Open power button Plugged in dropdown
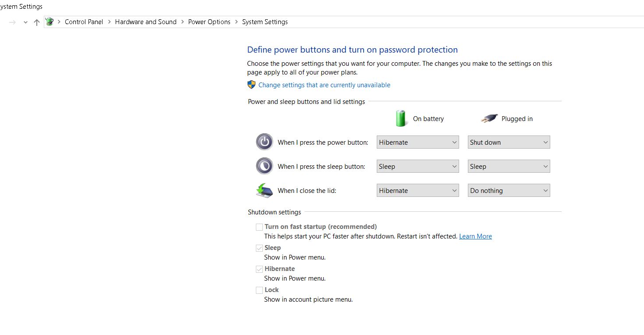Screen dimensions: 644x335 click(509, 142)
